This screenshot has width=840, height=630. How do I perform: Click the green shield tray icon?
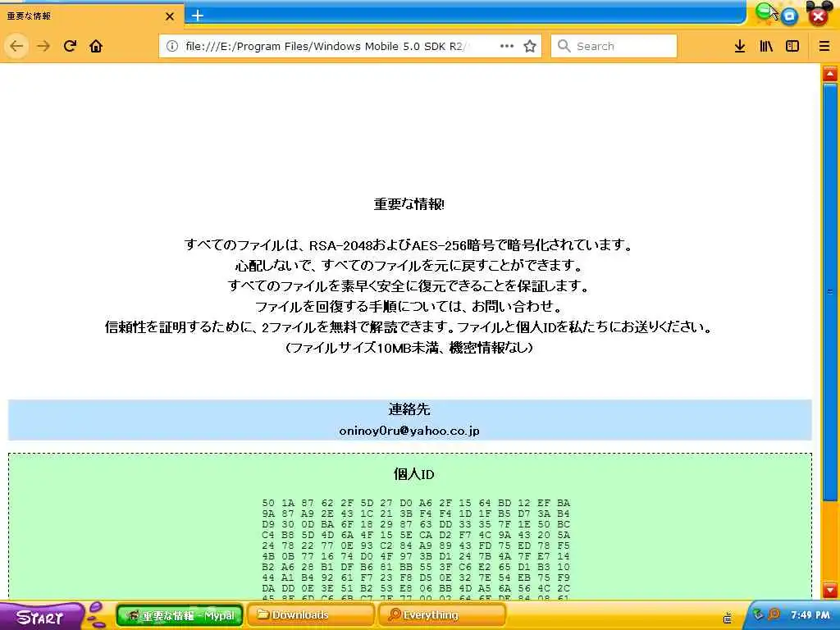[x=758, y=614]
